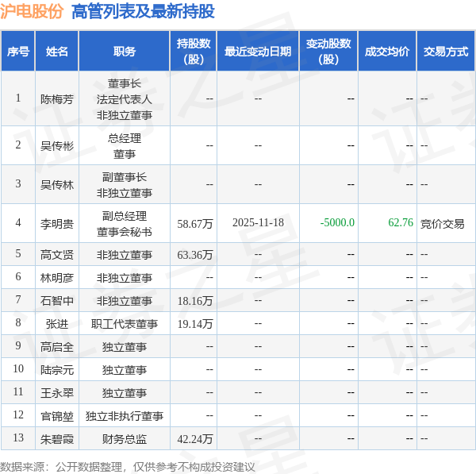This screenshot has width=476, height=474.
Task: Click the name 陈梅芳 in row 1
Action: 57,99
